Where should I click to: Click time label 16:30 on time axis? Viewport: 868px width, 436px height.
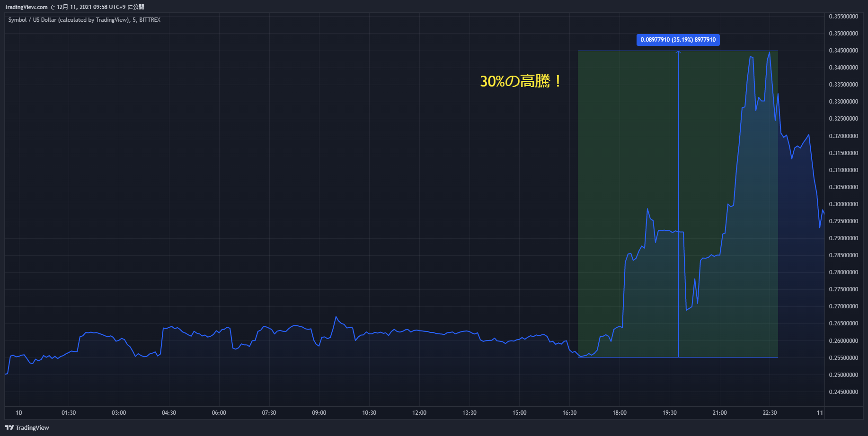pyautogui.click(x=570, y=413)
